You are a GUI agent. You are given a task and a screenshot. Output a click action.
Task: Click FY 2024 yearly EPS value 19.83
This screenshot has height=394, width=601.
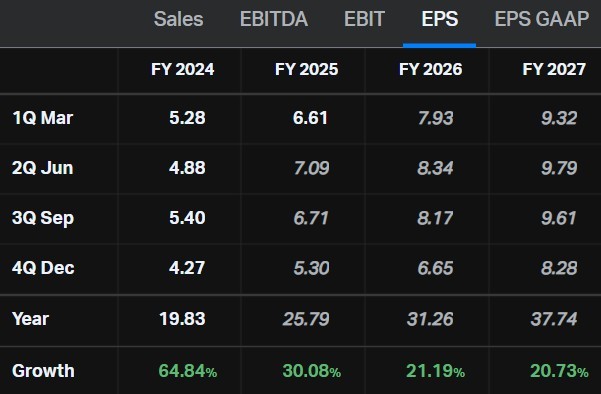[182, 319]
